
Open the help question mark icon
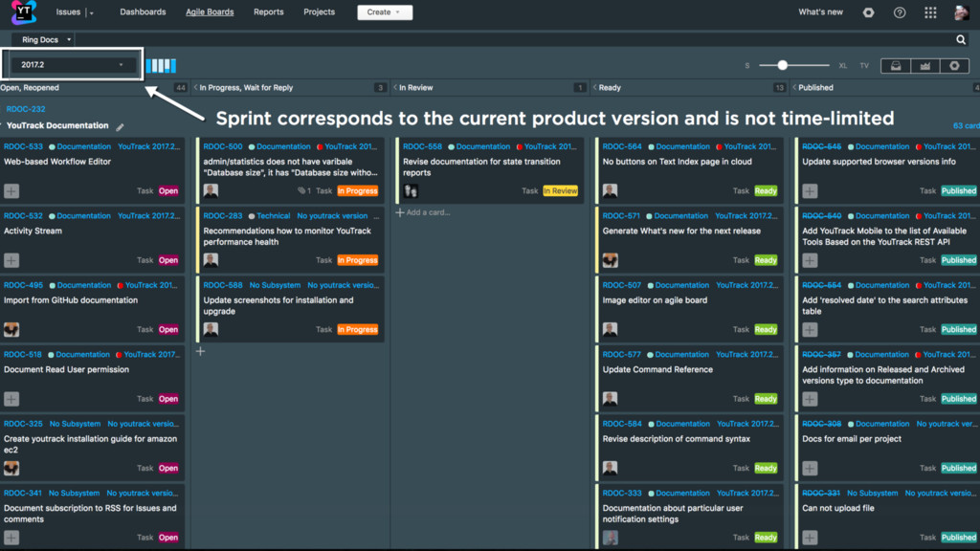pos(900,12)
